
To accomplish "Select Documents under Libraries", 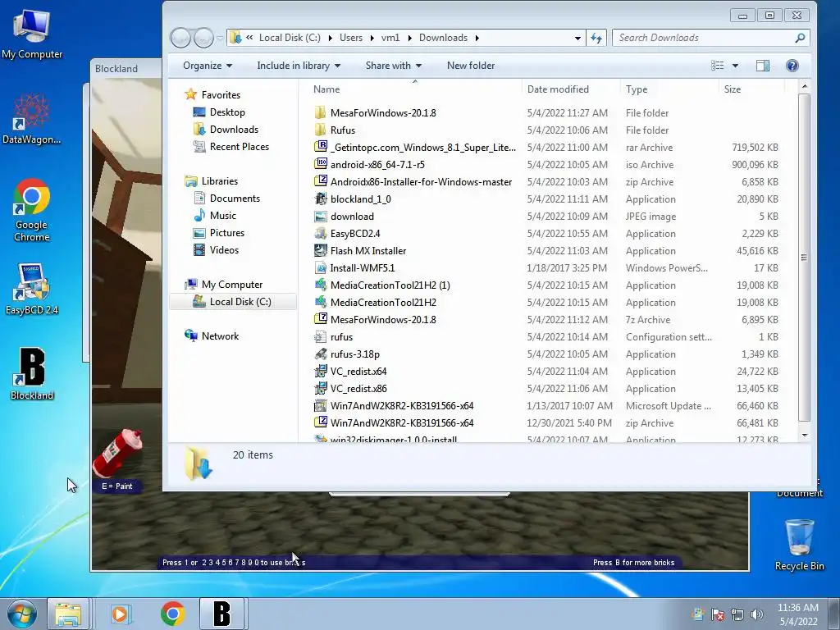I will pos(226,199).
